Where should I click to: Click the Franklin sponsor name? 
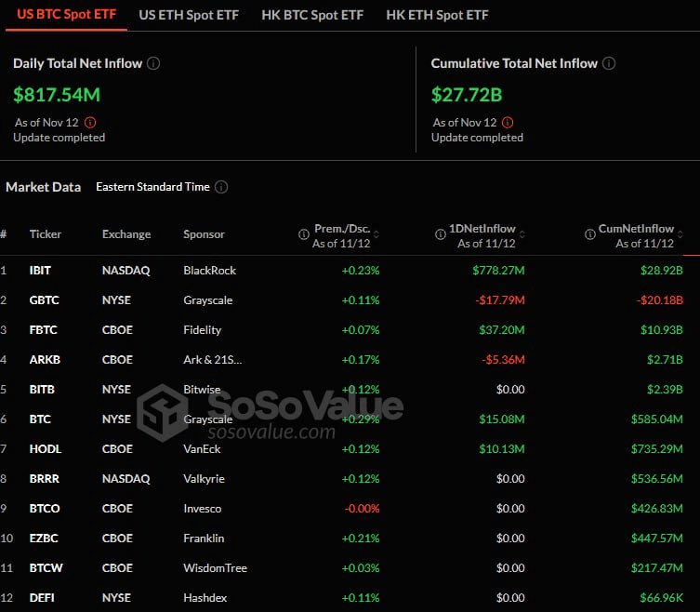coord(204,539)
